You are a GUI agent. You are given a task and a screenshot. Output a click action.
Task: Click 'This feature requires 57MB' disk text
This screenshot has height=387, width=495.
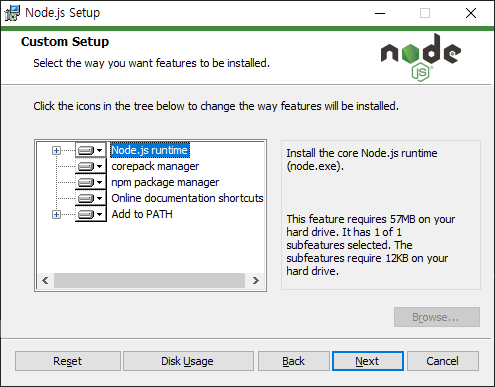(371, 245)
